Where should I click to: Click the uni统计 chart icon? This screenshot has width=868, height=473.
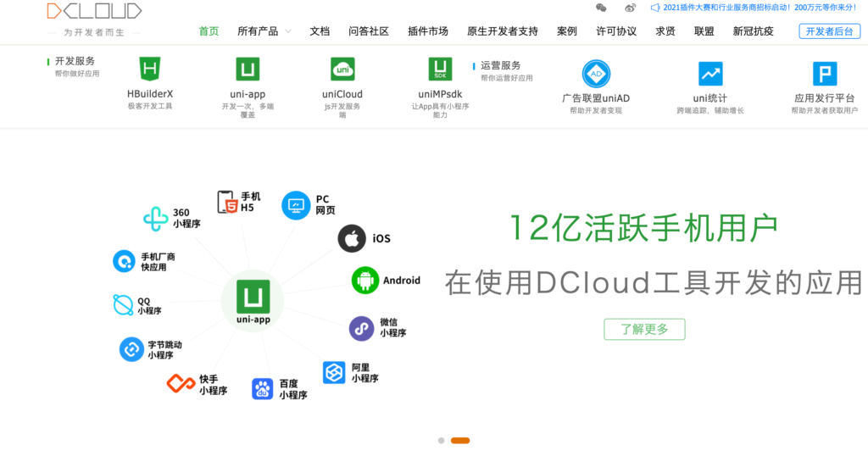(x=710, y=74)
